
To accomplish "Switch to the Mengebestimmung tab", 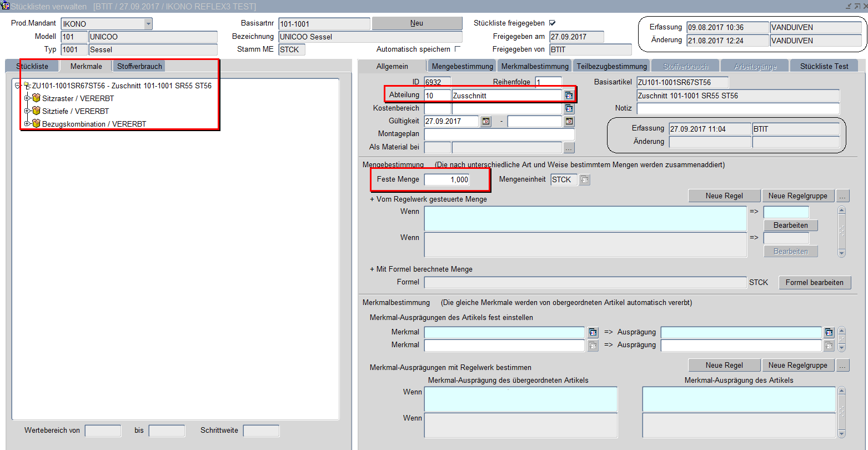I will 462,66.
